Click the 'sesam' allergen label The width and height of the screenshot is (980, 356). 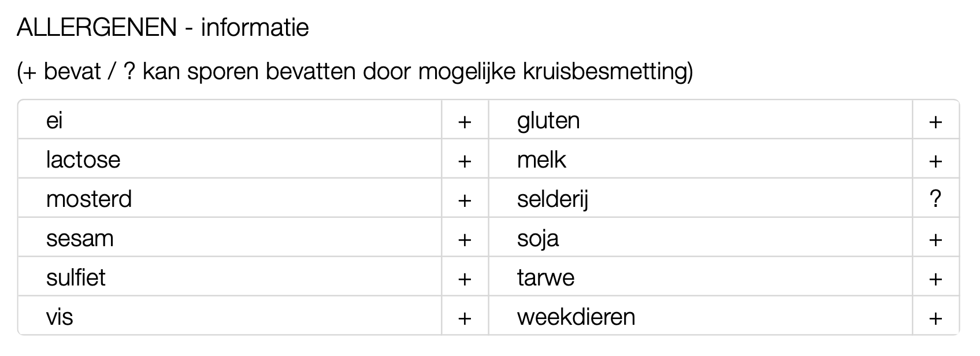80,239
